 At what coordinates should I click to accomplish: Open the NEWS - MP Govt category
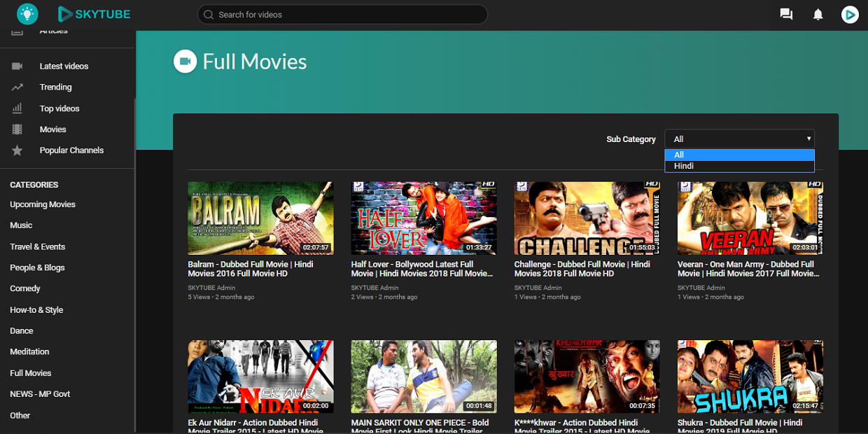40,393
